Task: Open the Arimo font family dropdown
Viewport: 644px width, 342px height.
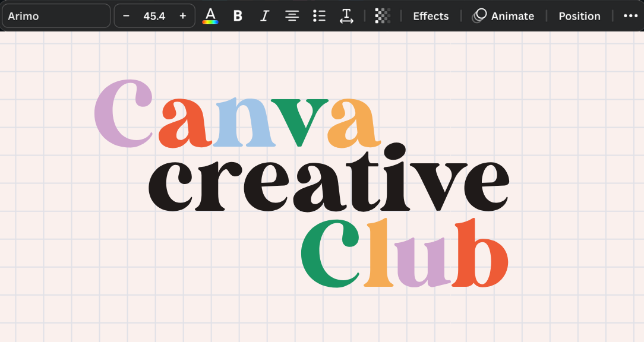Action: 56,16
